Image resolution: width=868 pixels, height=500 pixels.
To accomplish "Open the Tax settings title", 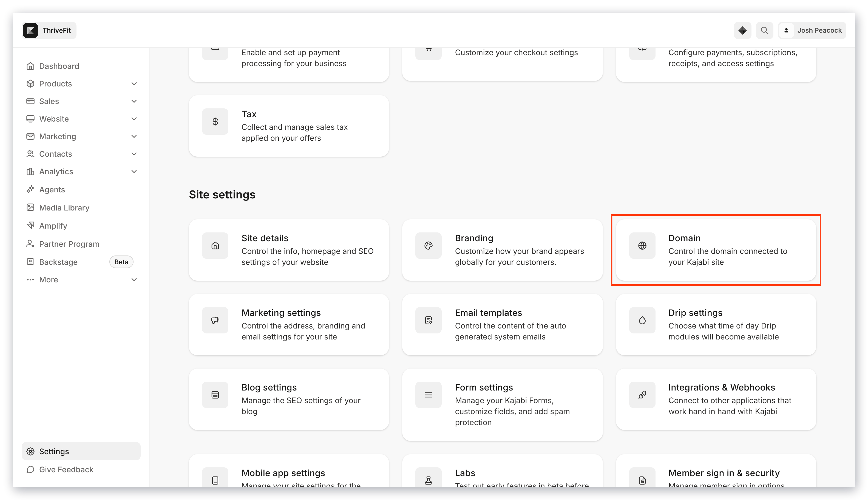I will click(x=249, y=114).
